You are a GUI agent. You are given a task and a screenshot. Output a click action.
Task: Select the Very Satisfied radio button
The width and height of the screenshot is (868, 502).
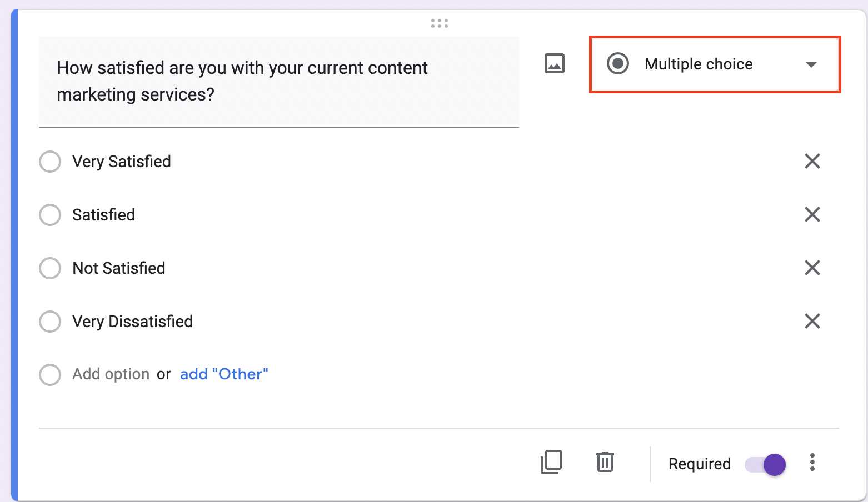(50, 162)
